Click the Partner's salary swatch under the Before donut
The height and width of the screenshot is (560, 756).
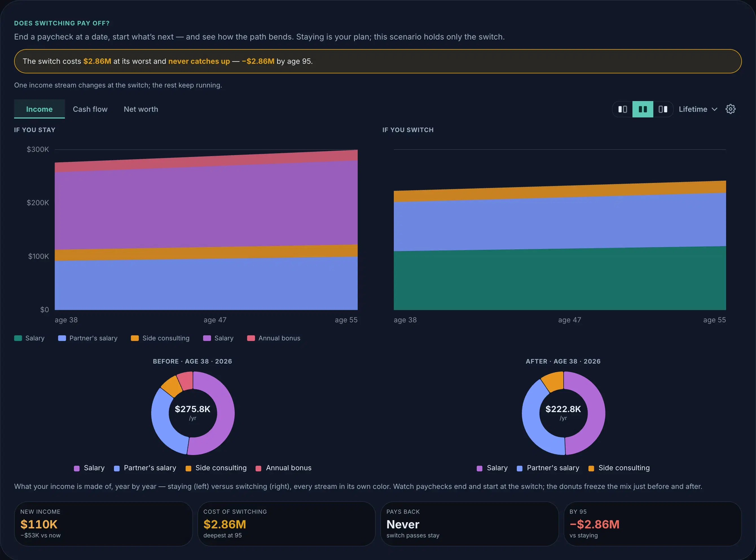(x=117, y=469)
